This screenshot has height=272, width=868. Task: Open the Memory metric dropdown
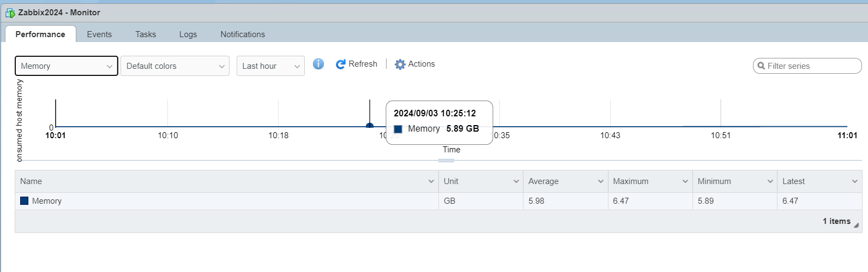(67, 66)
